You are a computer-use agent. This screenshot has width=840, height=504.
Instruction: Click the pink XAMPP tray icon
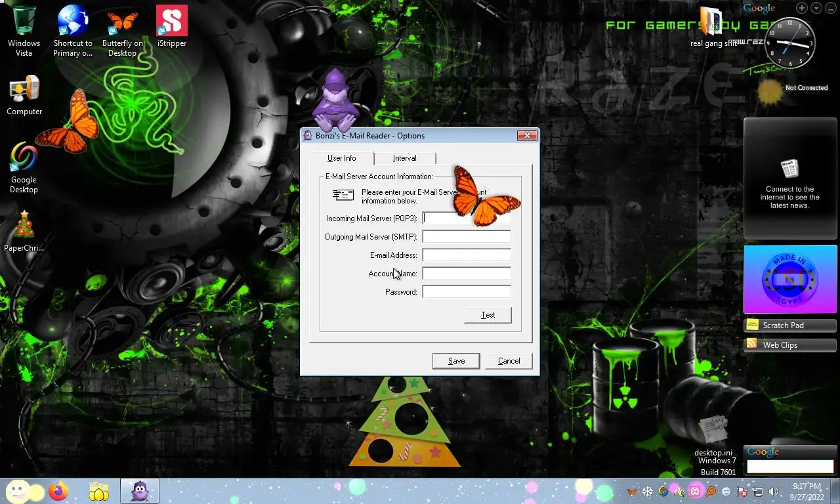695,492
